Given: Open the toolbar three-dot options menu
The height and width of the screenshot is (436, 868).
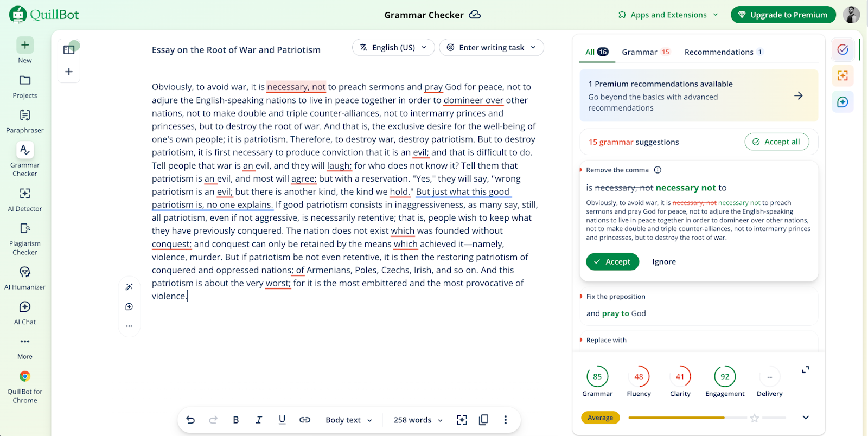Looking at the screenshot, I should click(x=506, y=420).
